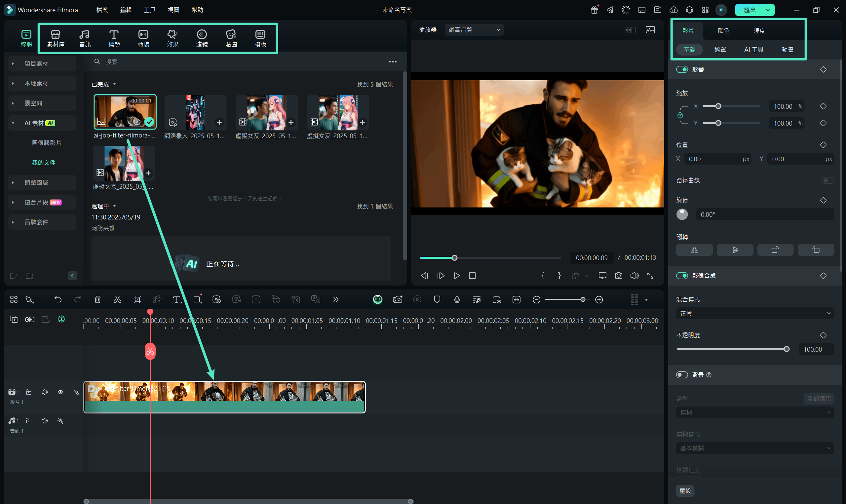846x504 pixels.
Task: Open the 混合模式 正常 dropdown
Action: 755,313
